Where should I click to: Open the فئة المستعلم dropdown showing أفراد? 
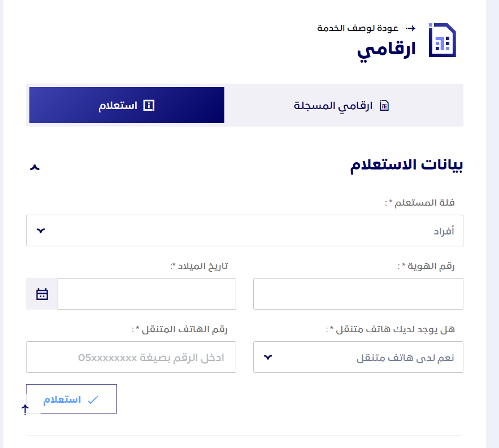[244, 230]
